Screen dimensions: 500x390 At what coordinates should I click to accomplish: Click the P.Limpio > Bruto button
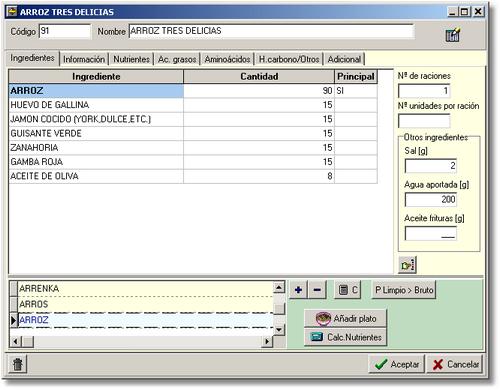(404, 290)
